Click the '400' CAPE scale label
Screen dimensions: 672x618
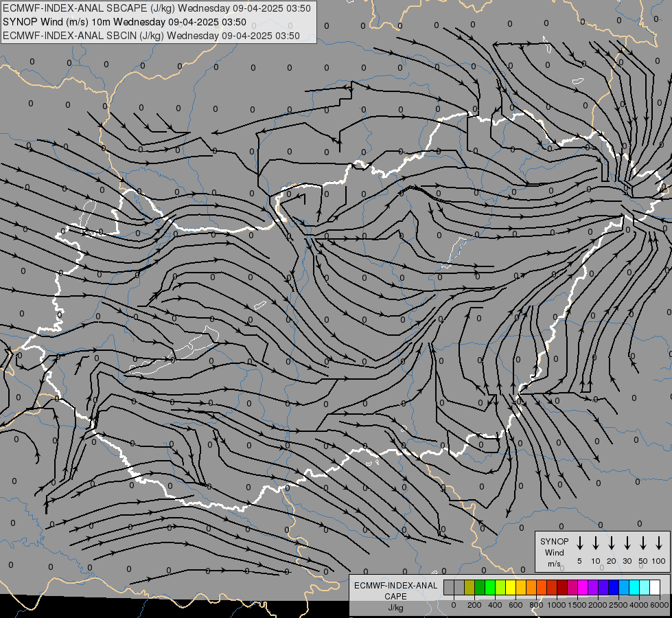[x=495, y=605]
